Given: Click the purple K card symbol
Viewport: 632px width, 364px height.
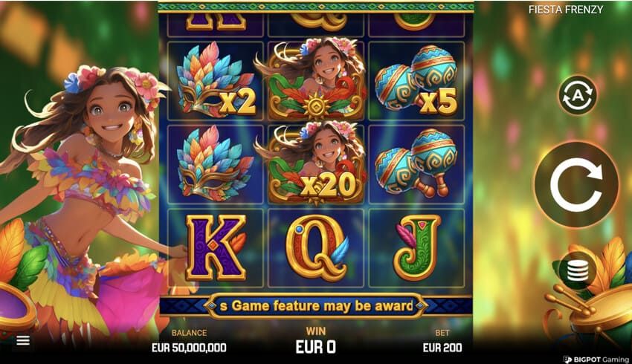Looking at the screenshot, I should pos(216,247).
